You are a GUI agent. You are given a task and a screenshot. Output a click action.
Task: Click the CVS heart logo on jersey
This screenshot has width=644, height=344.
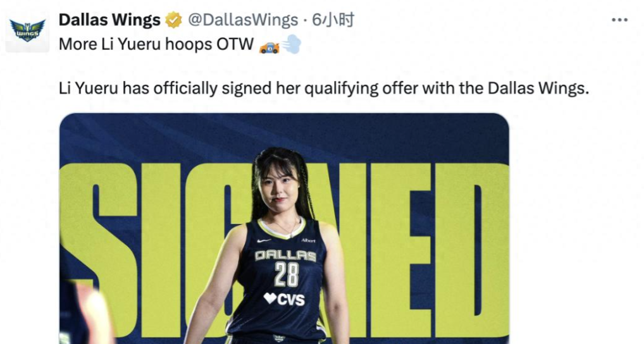[x=284, y=299]
